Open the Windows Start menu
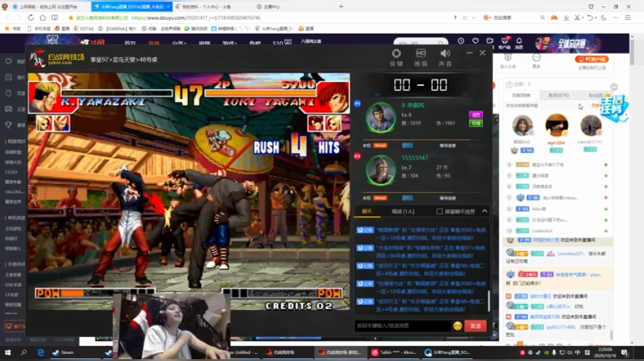 point(7,352)
